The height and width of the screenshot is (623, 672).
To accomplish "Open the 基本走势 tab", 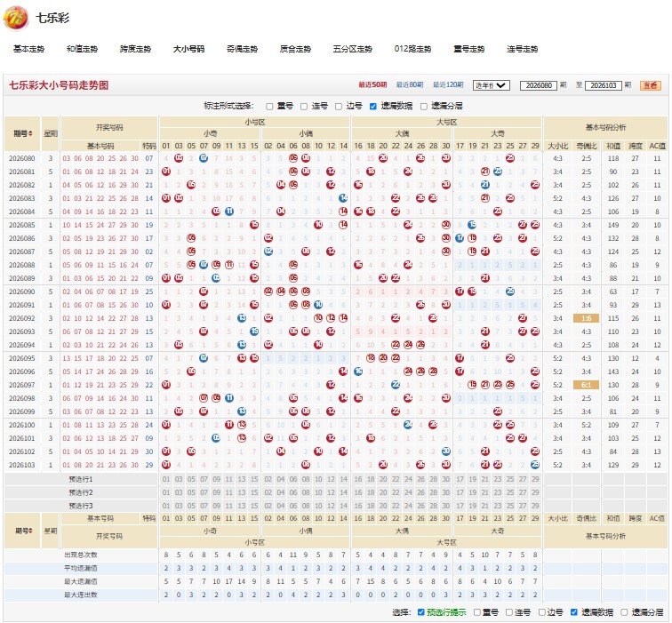I will coord(28,49).
